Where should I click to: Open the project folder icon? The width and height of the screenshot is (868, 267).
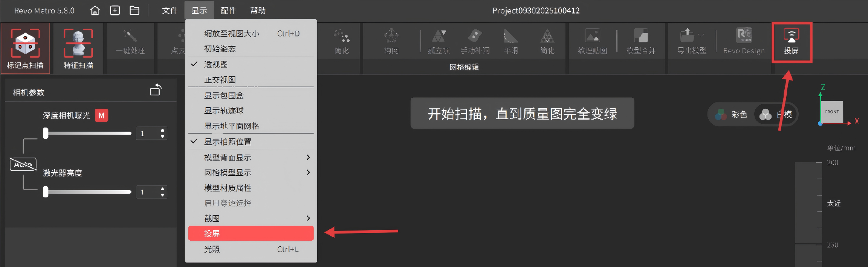(x=134, y=11)
